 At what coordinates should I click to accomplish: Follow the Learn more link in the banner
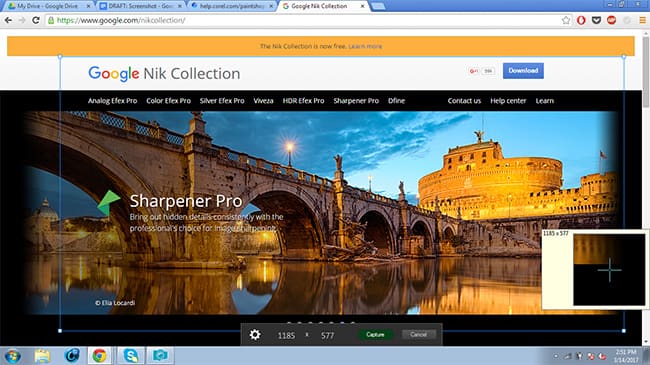coord(365,46)
